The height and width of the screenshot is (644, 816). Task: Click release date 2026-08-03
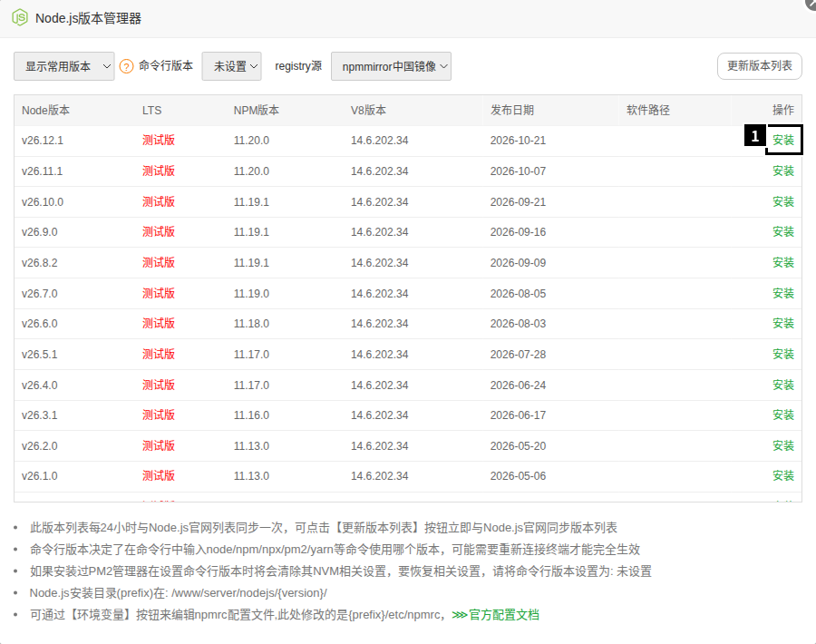[x=518, y=324]
